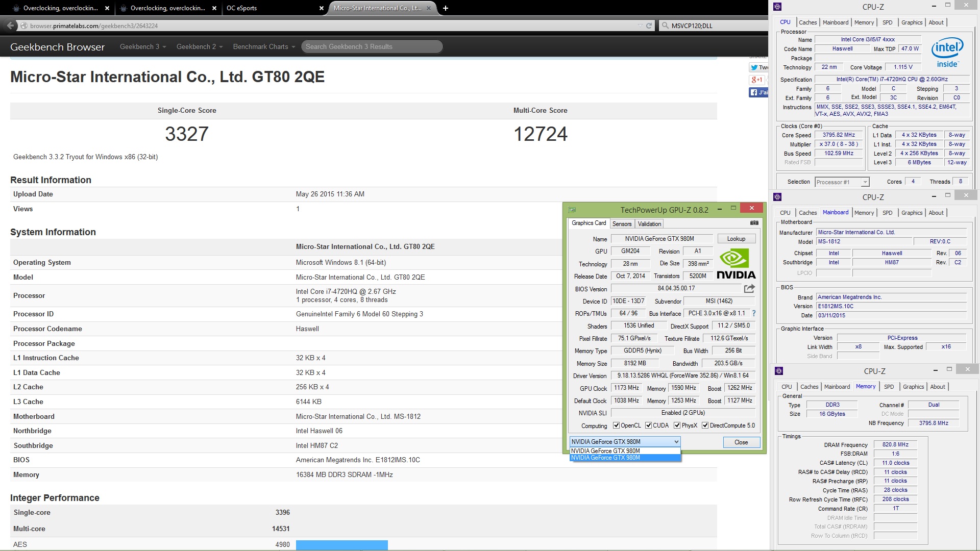Screen dimensions: 980x551
Task: Close the Micro-Star International browser tab
Action: tap(429, 8)
